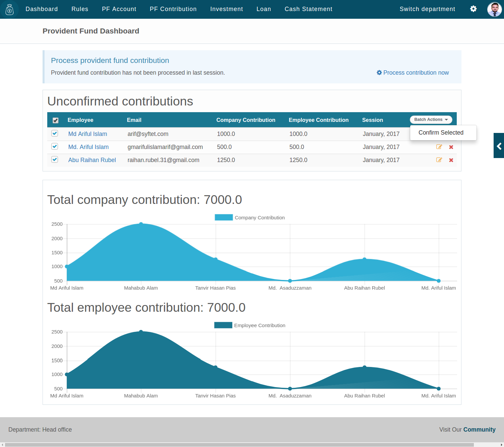The height and width of the screenshot is (447, 504).
Task: Click the user profile avatar
Action: click(494, 9)
